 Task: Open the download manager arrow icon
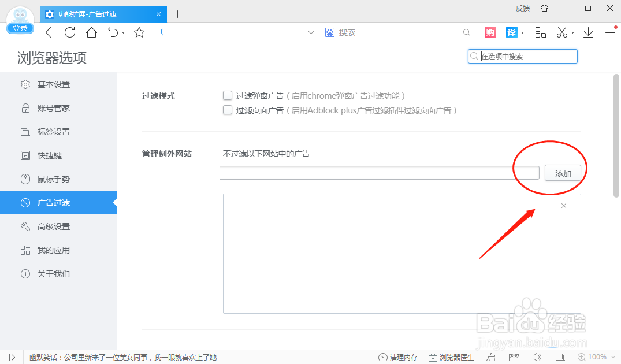[588, 32]
